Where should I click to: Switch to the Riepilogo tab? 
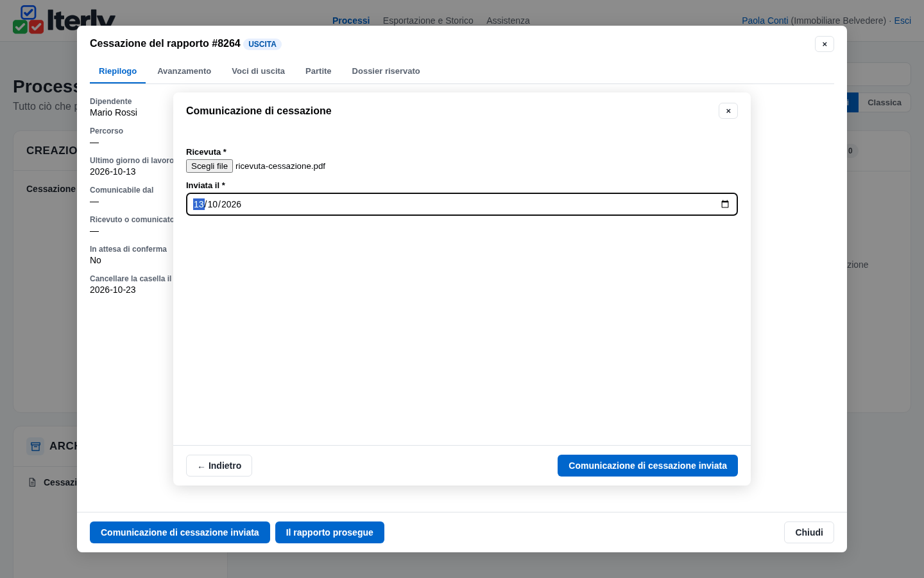pyautogui.click(x=117, y=71)
